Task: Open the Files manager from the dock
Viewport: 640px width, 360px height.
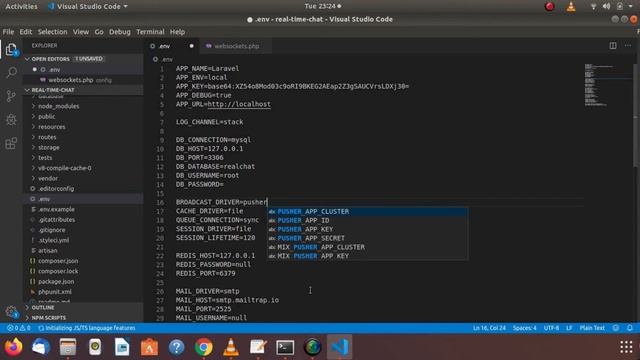Action: 68,347
